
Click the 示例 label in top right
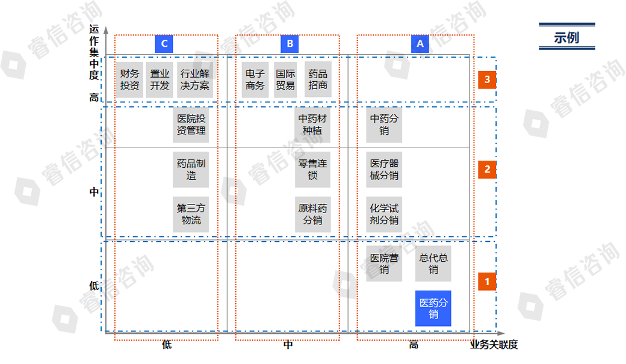pos(566,37)
